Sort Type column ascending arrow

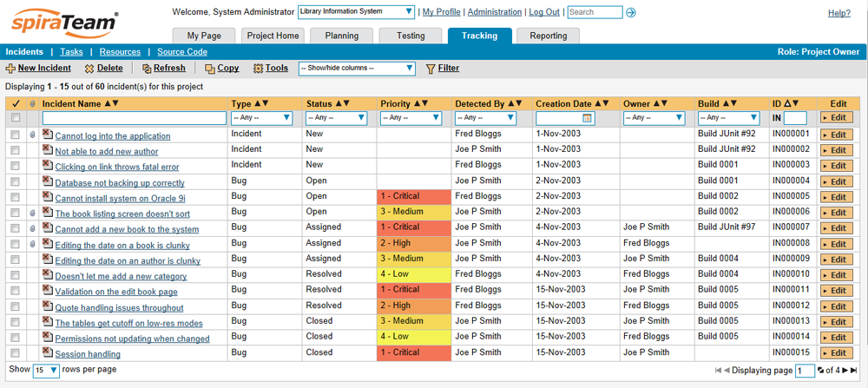[x=257, y=103]
